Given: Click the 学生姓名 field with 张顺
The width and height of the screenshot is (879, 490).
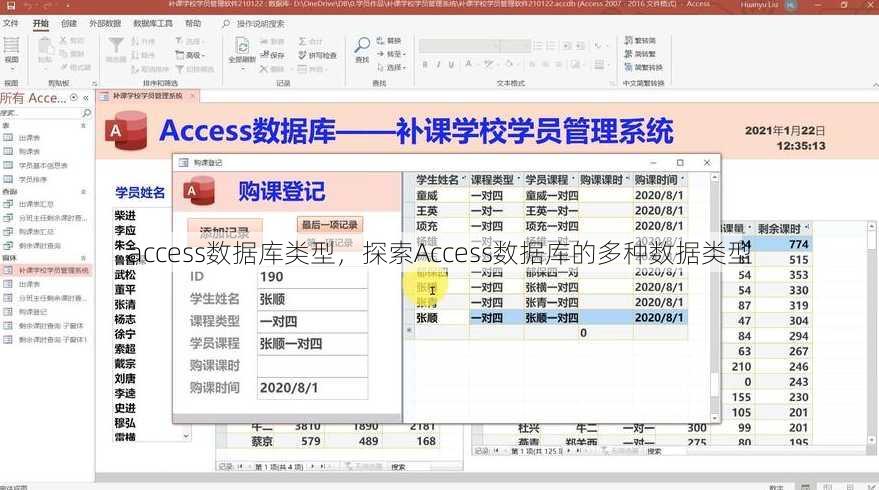Looking at the screenshot, I should 312,299.
